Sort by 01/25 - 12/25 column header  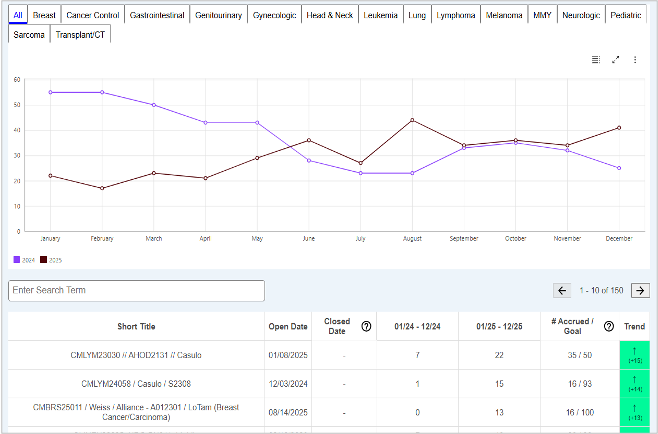point(499,326)
